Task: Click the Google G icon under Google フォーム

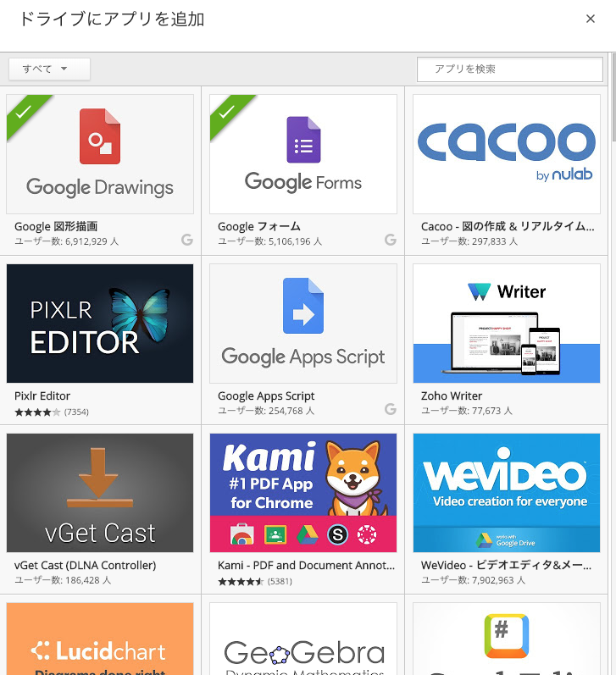Action: pyautogui.click(x=391, y=240)
